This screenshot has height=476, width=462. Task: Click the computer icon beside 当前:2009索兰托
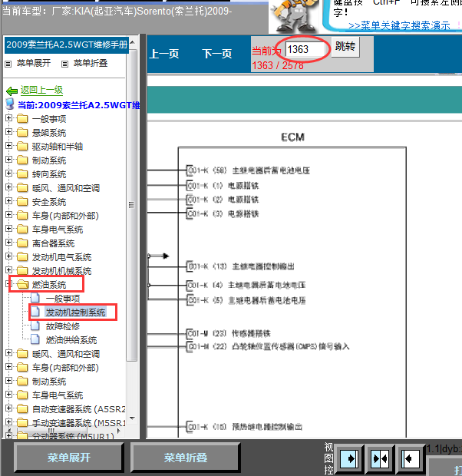pyautogui.click(x=10, y=104)
